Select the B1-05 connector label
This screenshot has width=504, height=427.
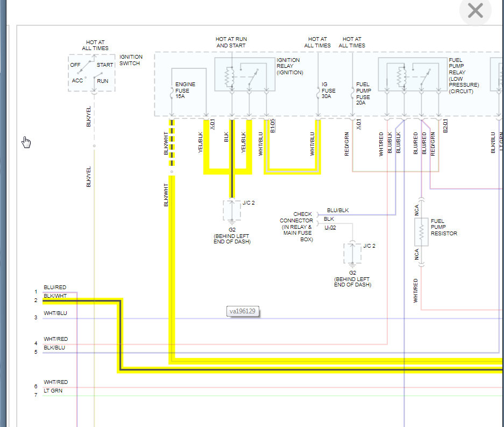[273, 125]
